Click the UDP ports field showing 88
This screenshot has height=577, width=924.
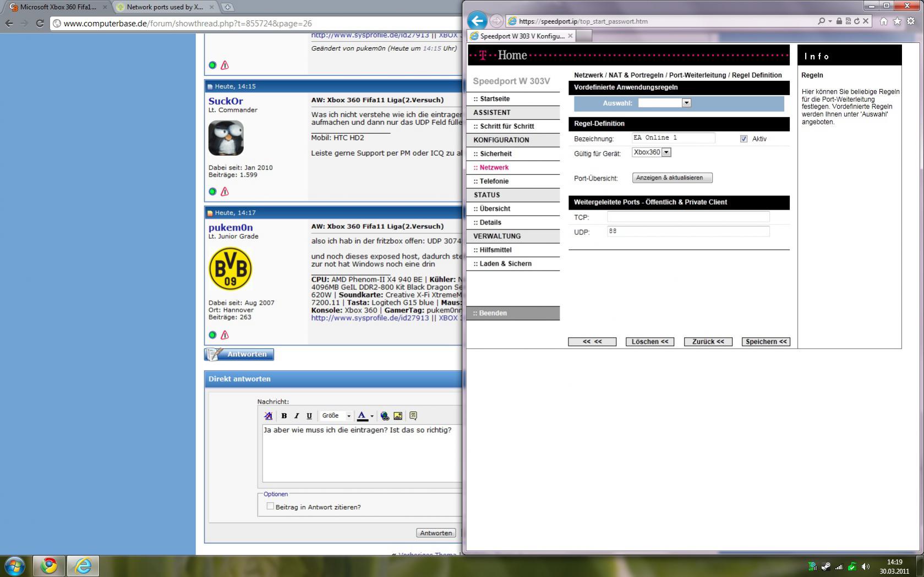[688, 232]
